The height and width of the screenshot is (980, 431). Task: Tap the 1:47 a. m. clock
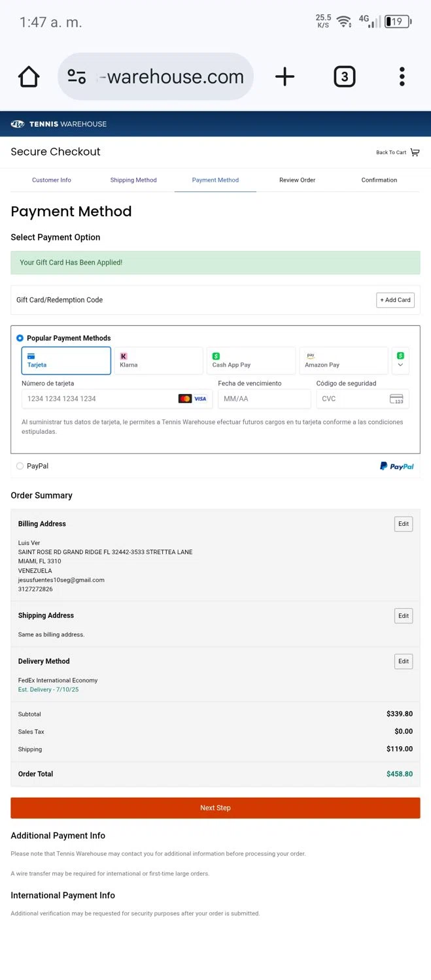click(50, 22)
